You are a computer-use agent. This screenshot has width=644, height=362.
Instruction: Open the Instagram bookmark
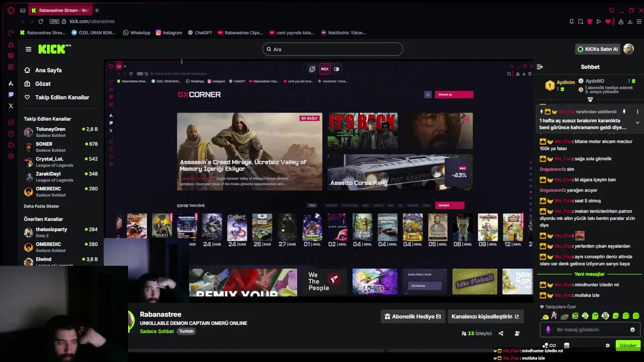(169, 33)
